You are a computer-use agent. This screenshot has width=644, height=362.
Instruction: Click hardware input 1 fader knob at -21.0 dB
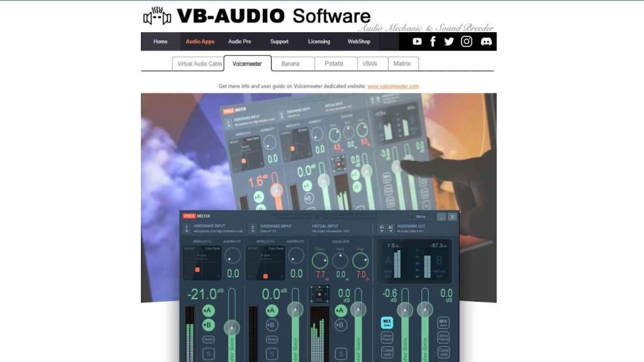[231, 327]
